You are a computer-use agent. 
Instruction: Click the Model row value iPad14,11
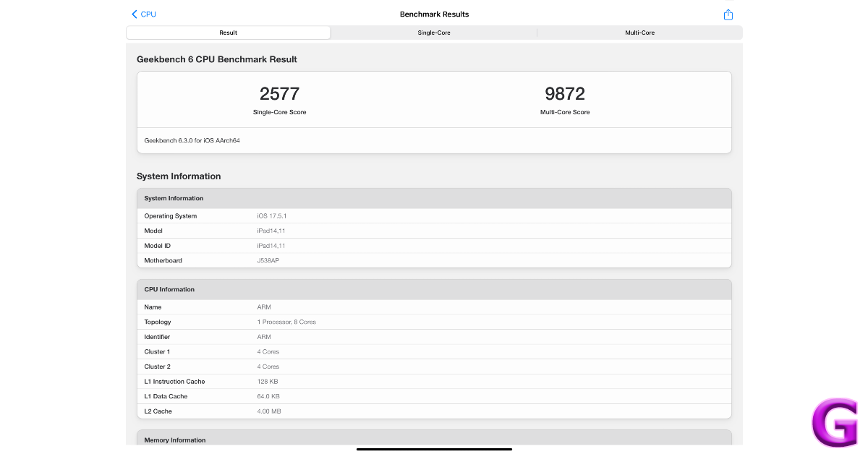pyautogui.click(x=271, y=231)
